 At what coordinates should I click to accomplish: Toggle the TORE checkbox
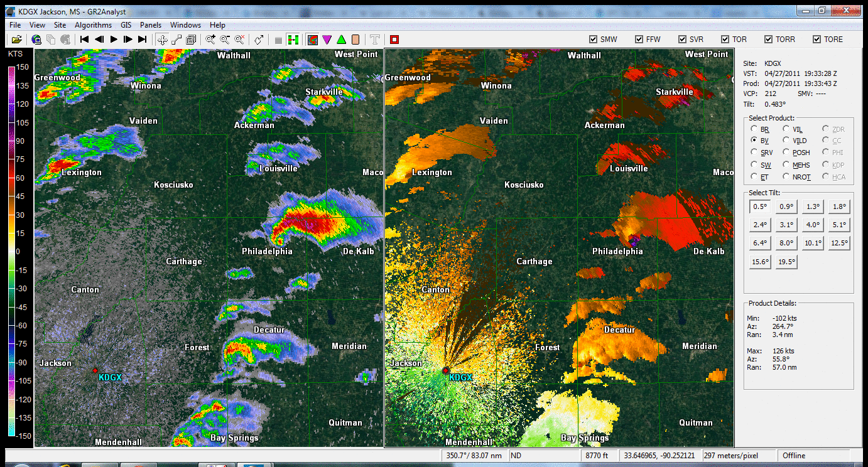click(816, 39)
